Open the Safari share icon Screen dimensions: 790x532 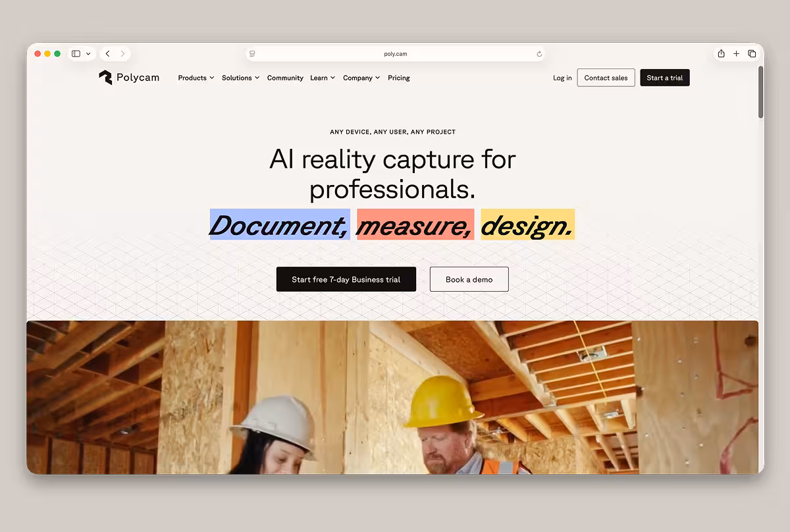click(x=722, y=53)
